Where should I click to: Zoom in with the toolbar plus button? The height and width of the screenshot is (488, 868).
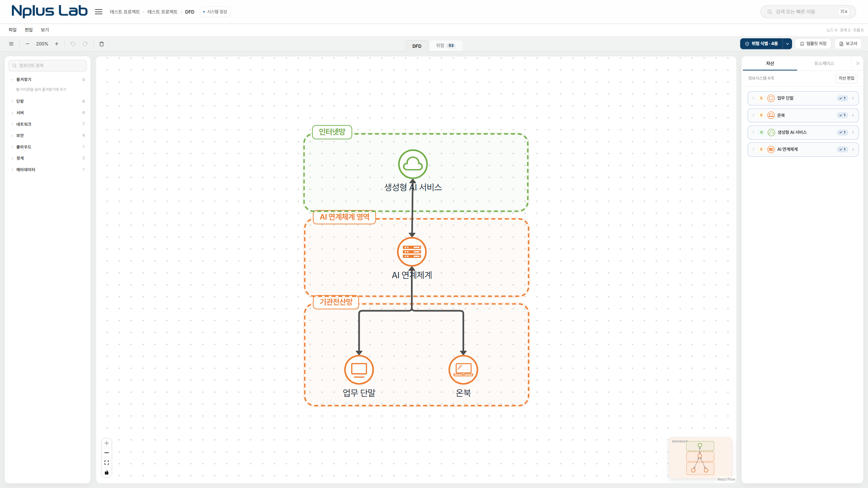pyautogui.click(x=57, y=44)
